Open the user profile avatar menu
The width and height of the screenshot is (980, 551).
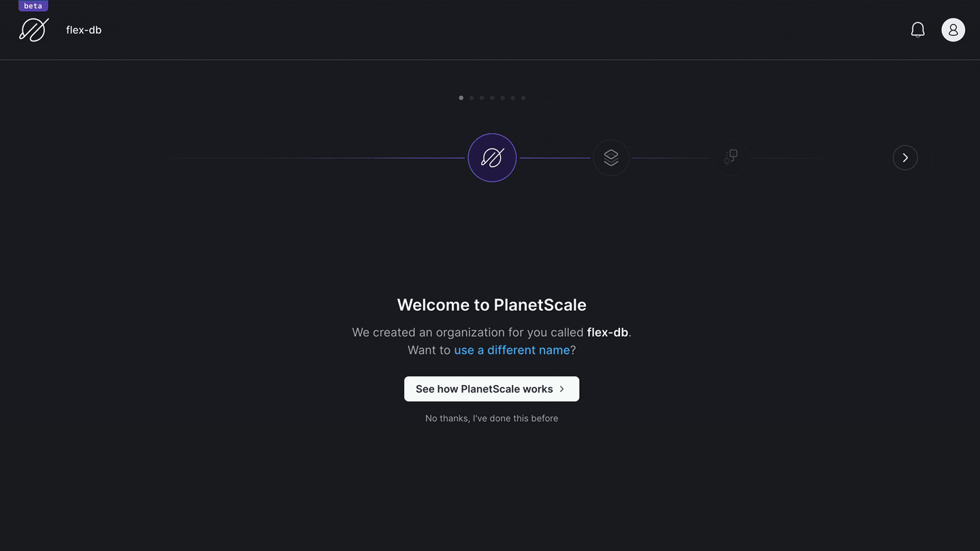click(x=953, y=30)
